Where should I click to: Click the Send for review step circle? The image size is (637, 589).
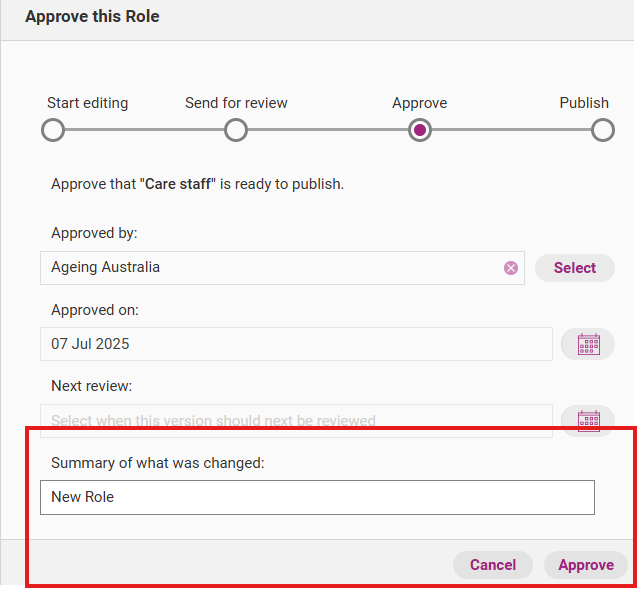tap(236, 130)
